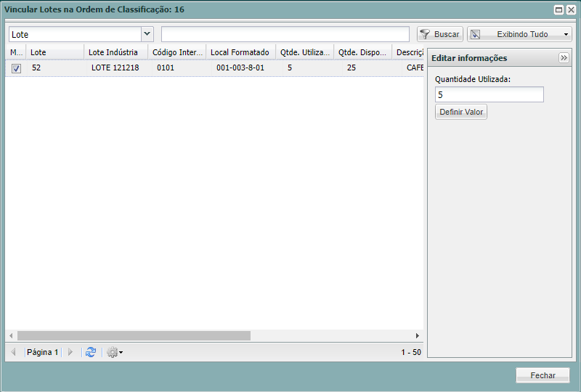Click the Buscar filter button
581x392 pixels.
click(x=440, y=34)
